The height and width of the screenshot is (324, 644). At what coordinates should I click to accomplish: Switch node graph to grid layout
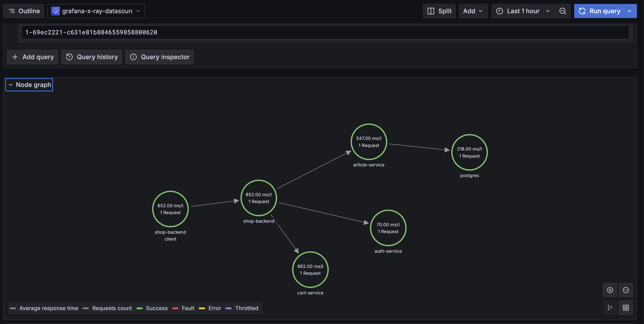[626, 307]
